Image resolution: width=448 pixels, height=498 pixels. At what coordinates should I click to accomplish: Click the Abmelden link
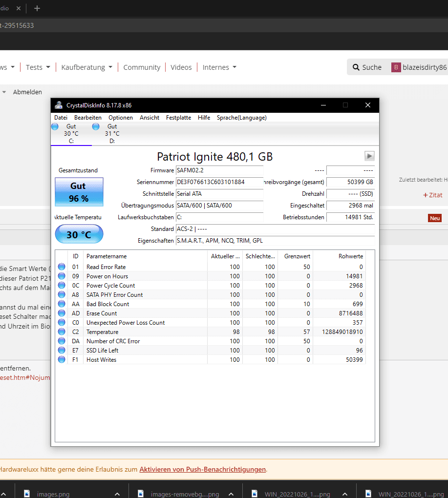pos(27,92)
